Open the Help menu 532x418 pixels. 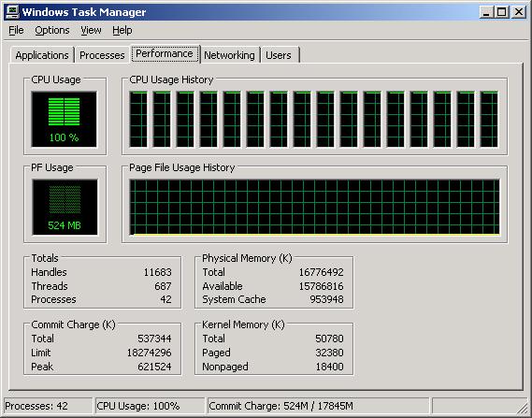[x=122, y=30]
